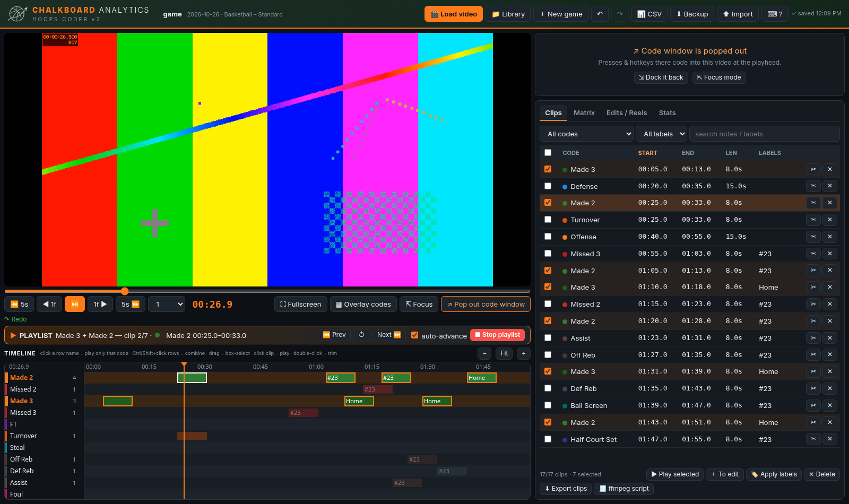Open the keyboard shortcuts help button
849x504 pixels.
[775, 14]
